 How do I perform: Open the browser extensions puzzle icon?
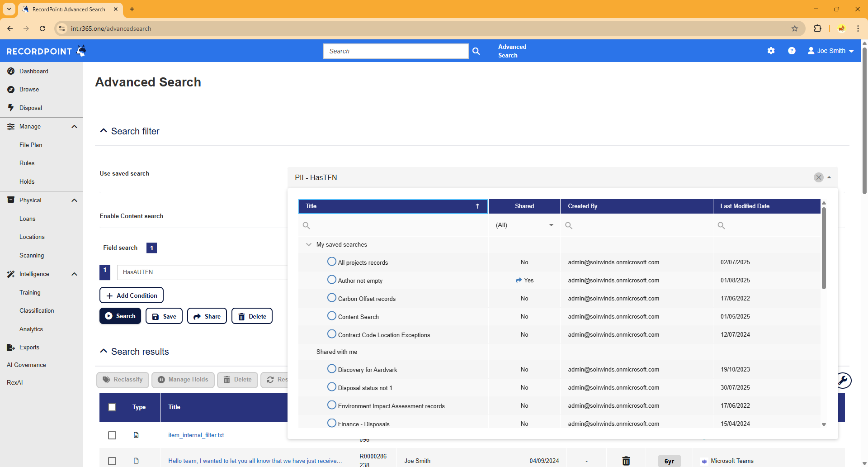[x=817, y=29]
